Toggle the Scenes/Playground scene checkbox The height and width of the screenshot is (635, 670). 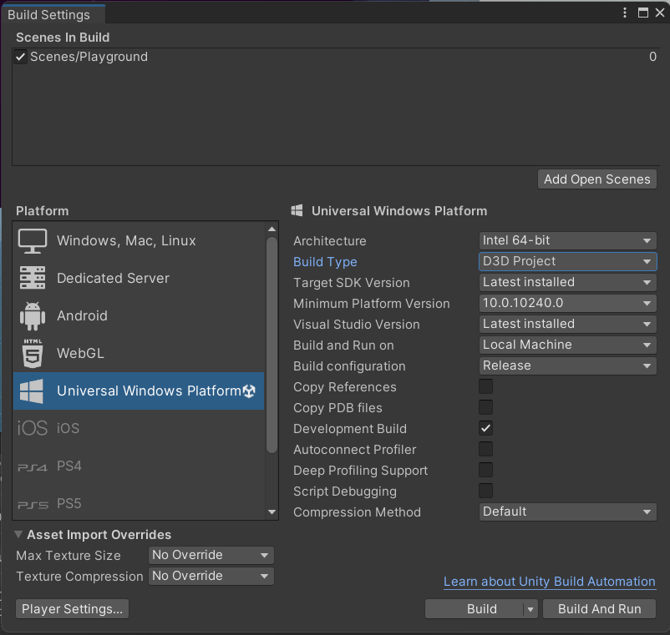(21, 57)
